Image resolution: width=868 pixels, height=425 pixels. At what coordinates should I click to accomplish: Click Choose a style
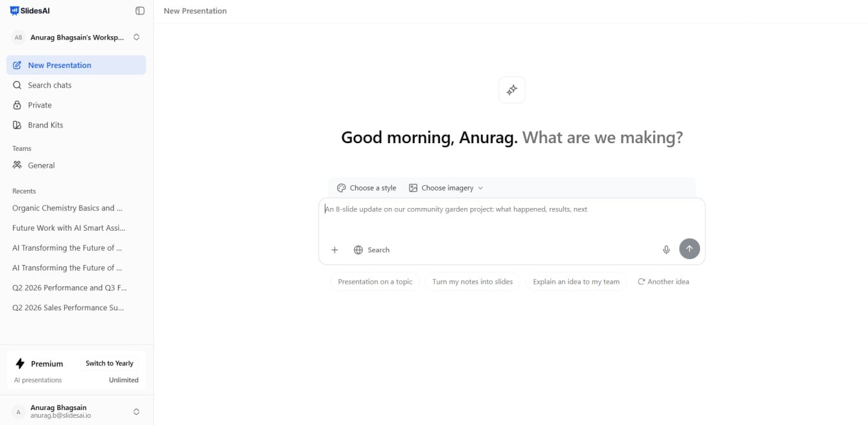point(366,188)
